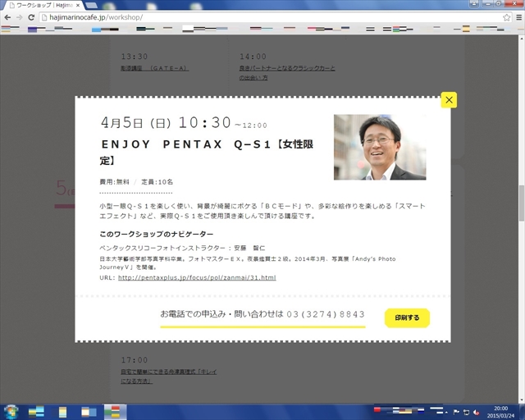Click the flag Action Center tray icon
The image size is (525, 420).
click(456, 413)
